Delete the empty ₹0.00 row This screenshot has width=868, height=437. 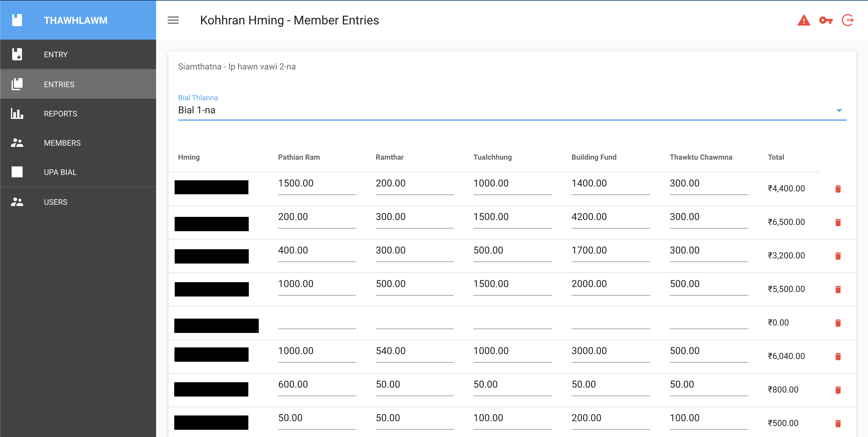[x=838, y=323]
